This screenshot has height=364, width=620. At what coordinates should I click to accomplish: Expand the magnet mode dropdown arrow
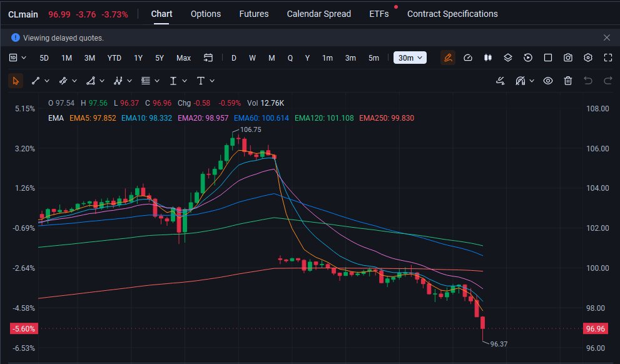click(531, 81)
